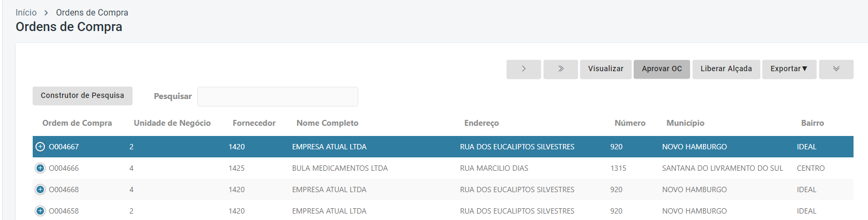Focus the Pesquisar search field

[x=277, y=96]
